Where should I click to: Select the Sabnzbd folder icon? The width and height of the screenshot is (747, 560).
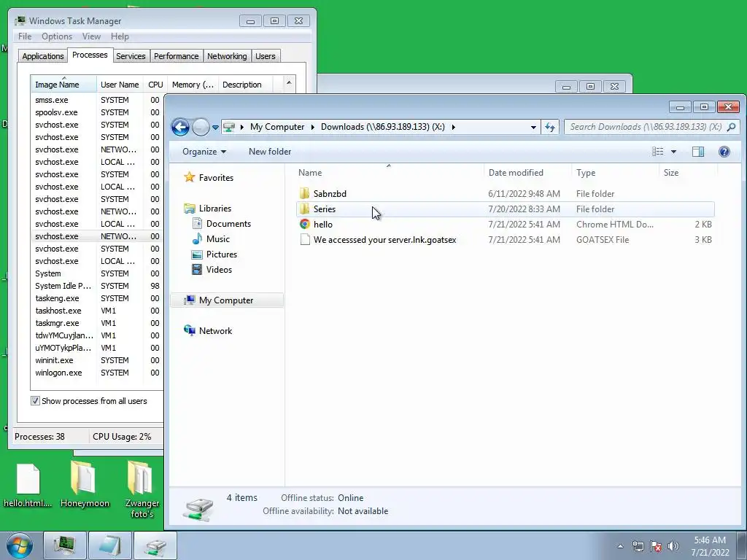(304, 193)
